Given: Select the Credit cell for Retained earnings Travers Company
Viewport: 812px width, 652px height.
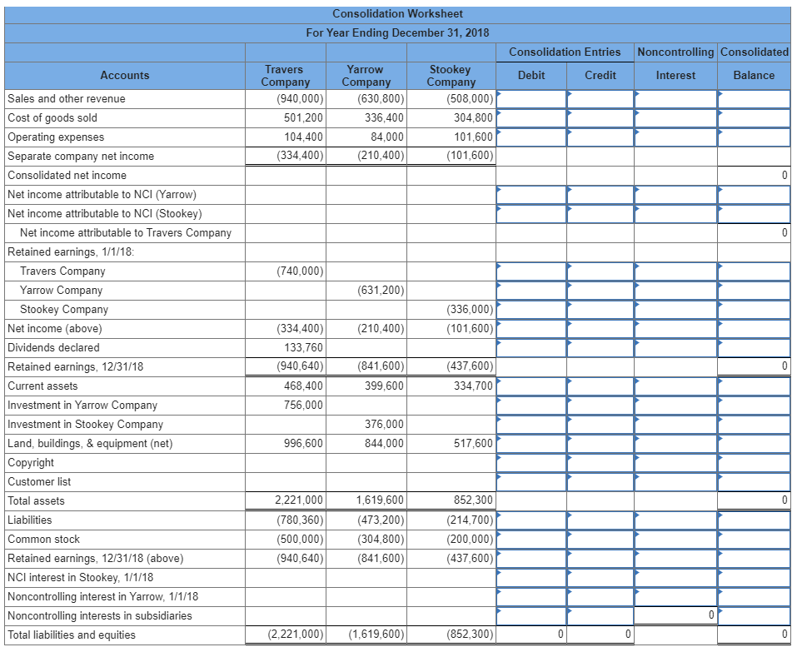Looking at the screenshot, I should click(600, 271).
